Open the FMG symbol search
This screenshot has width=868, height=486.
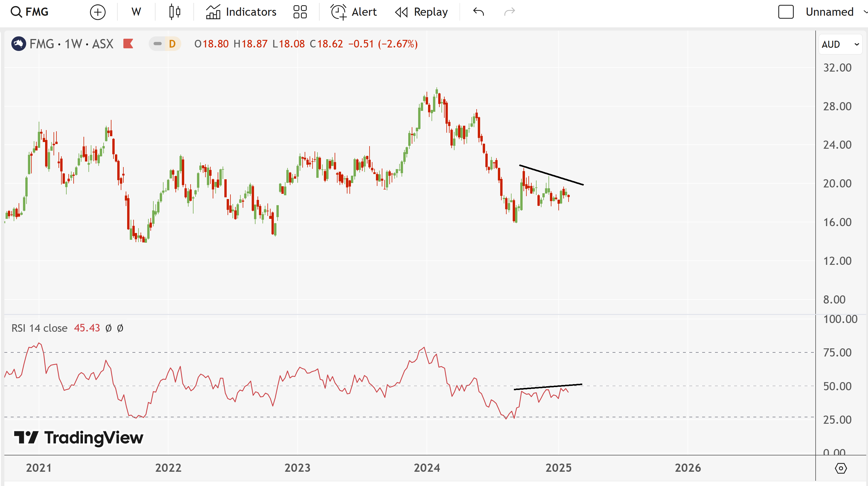30,12
